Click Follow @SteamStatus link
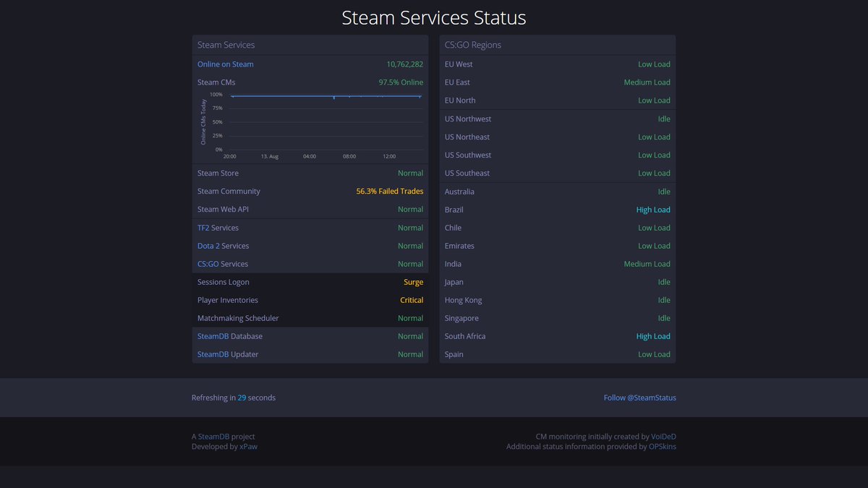This screenshot has height=488, width=868. 640,398
